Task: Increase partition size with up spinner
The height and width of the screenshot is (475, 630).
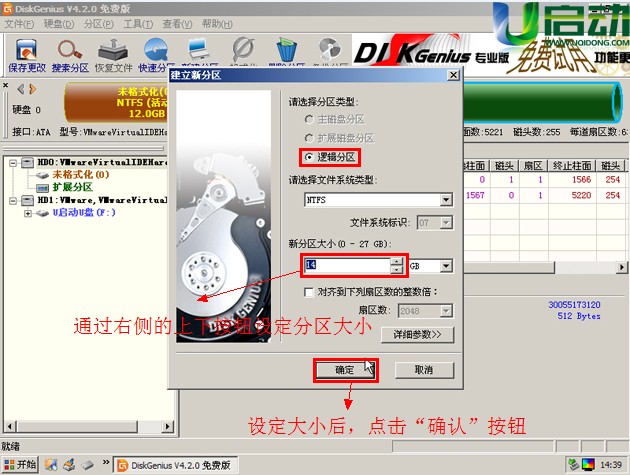Action: point(397,261)
